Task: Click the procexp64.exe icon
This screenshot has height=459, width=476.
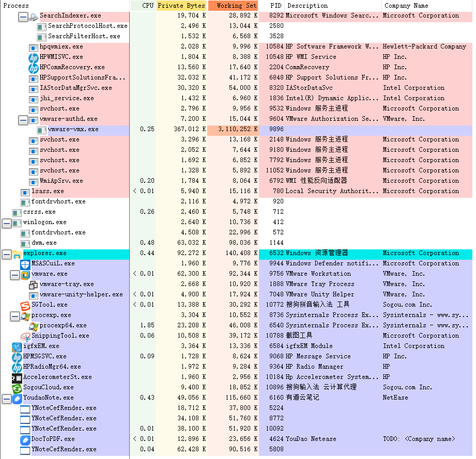Action: click(34, 326)
